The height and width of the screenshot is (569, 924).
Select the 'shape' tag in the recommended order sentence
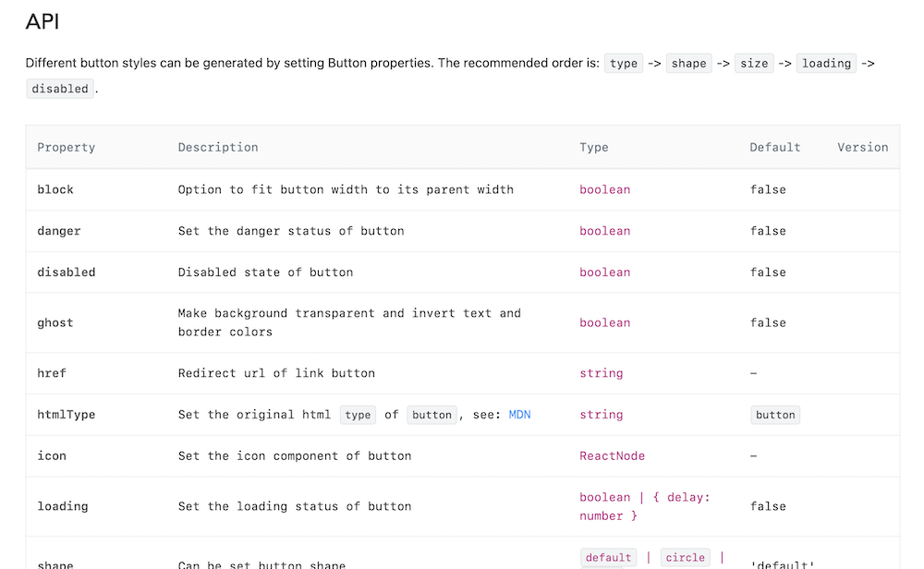point(688,64)
